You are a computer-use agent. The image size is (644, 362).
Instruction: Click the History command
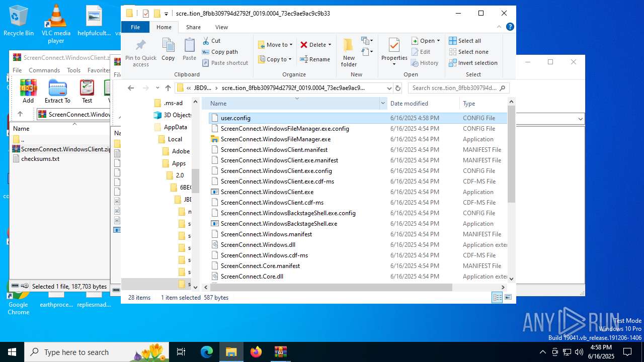[425, 63]
